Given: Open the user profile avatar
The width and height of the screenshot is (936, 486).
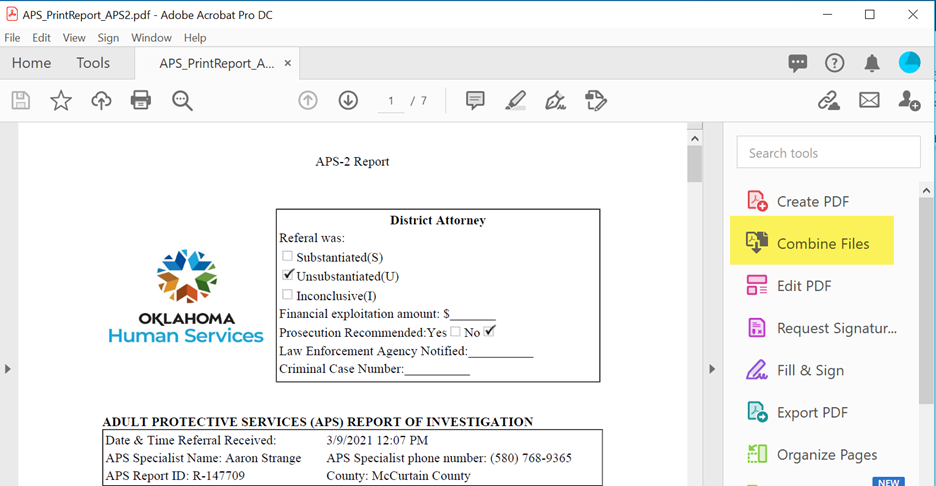Looking at the screenshot, I should click(910, 63).
